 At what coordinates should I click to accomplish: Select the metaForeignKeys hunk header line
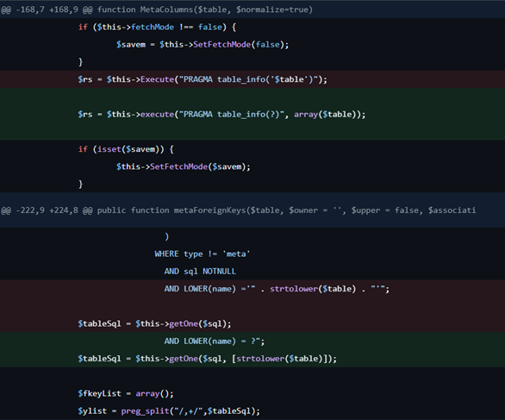253,210
